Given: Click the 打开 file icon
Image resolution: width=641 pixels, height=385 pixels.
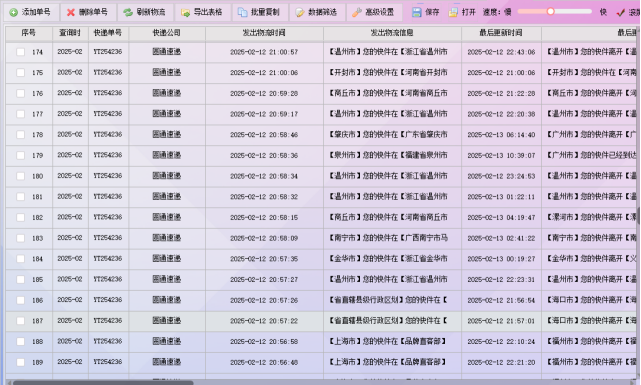Looking at the screenshot, I should click(453, 12).
